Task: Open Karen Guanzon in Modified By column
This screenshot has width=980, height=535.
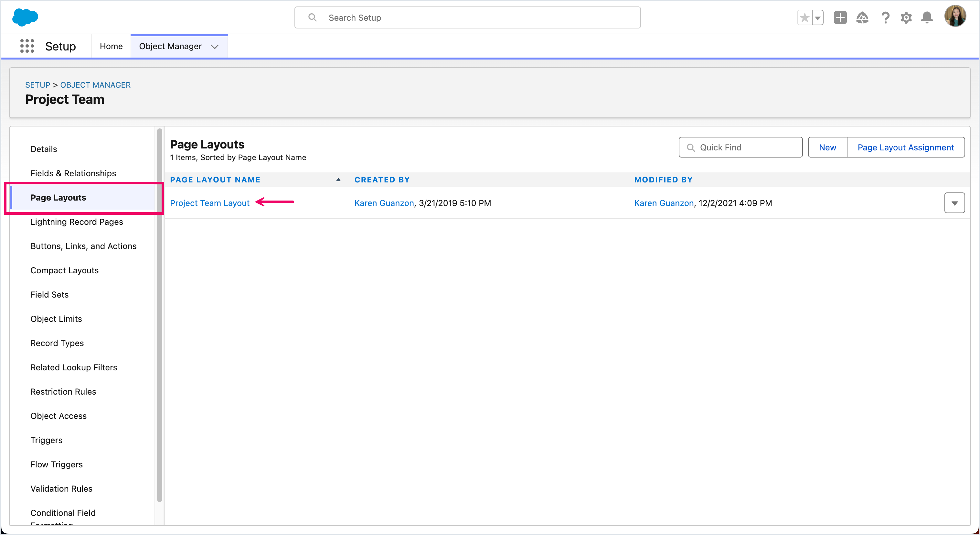Action: click(x=664, y=203)
